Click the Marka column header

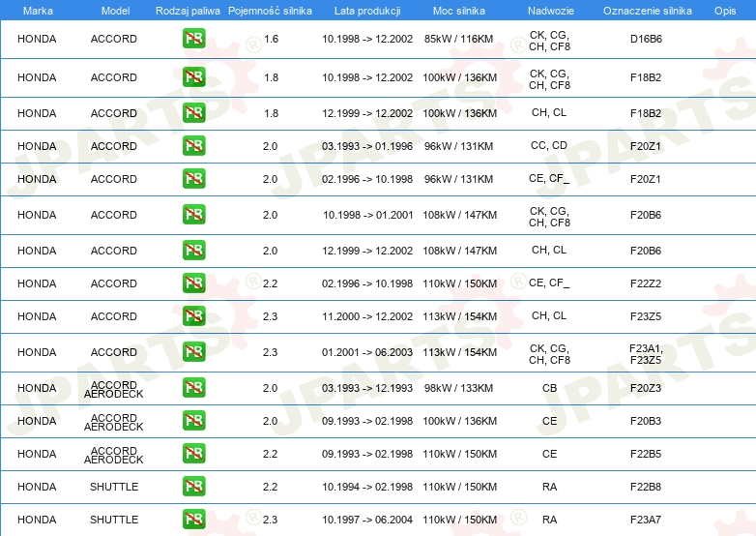[38, 11]
